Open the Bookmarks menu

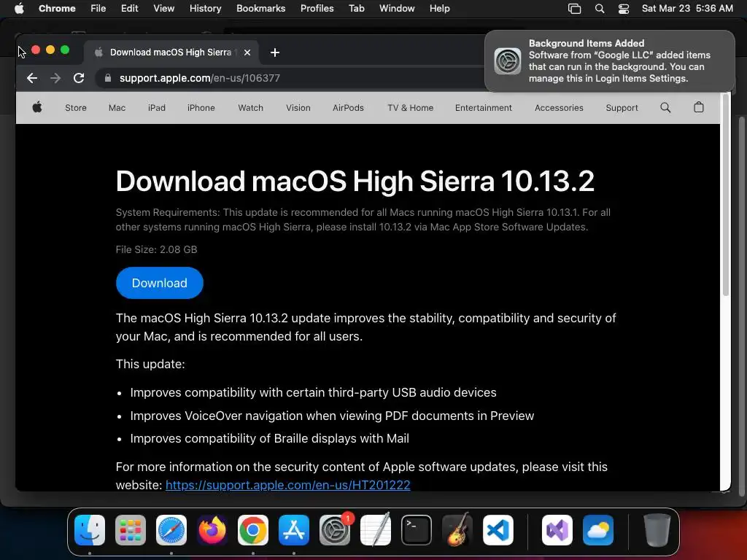pyautogui.click(x=261, y=9)
